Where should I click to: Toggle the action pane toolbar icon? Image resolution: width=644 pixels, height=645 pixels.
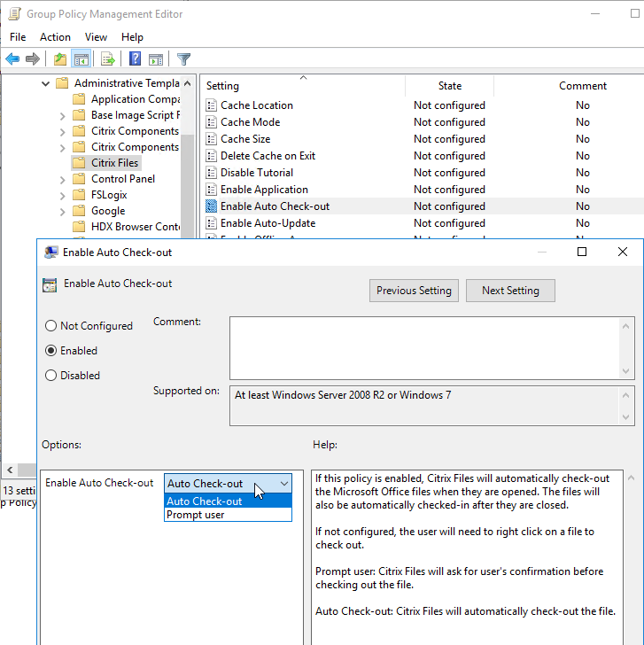pyautogui.click(x=155, y=59)
